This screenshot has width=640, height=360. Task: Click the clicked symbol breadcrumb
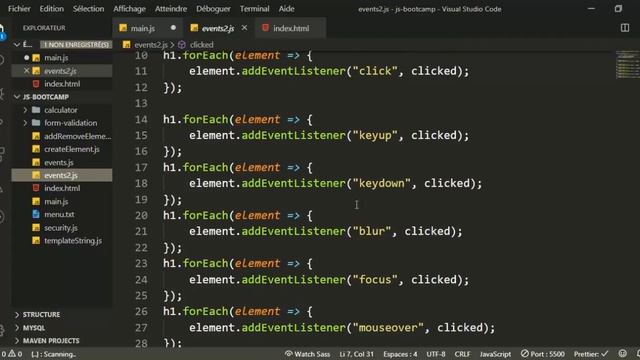tap(201, 44)
